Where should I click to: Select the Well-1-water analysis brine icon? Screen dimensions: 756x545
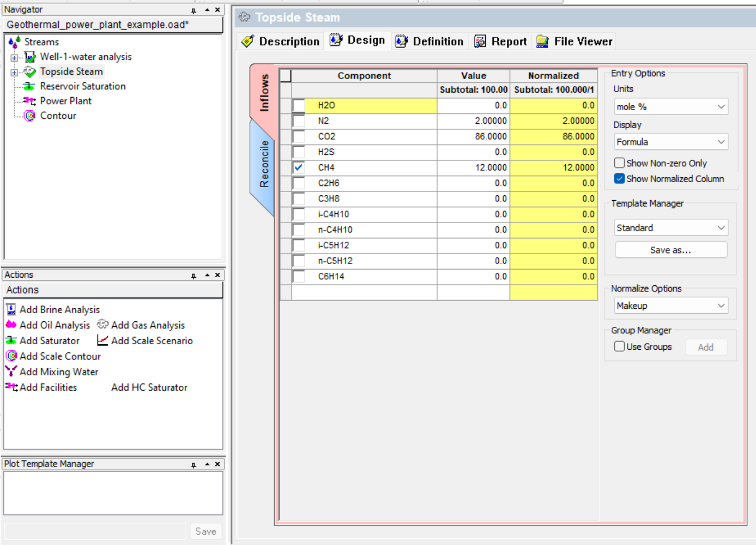point(30,57)
